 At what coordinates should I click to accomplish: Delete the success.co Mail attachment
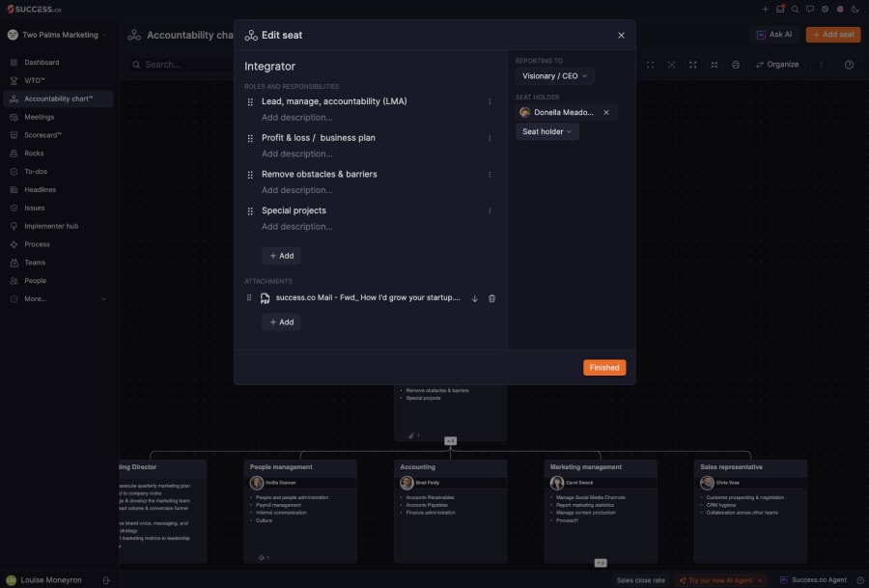point(491,298)
